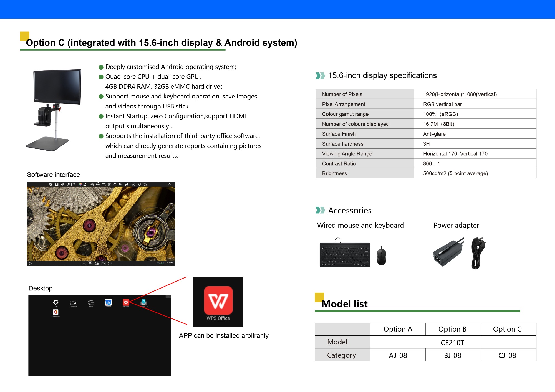This screenshot has height=392, width=555.
Task: Select the eraser tool in the top toolbar
Action: point(114,184)
